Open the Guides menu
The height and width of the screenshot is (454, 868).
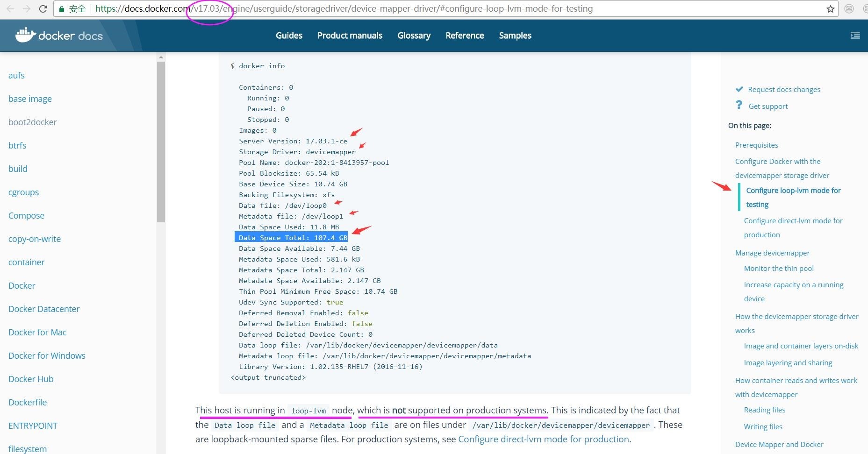click(x=289, y=35)
